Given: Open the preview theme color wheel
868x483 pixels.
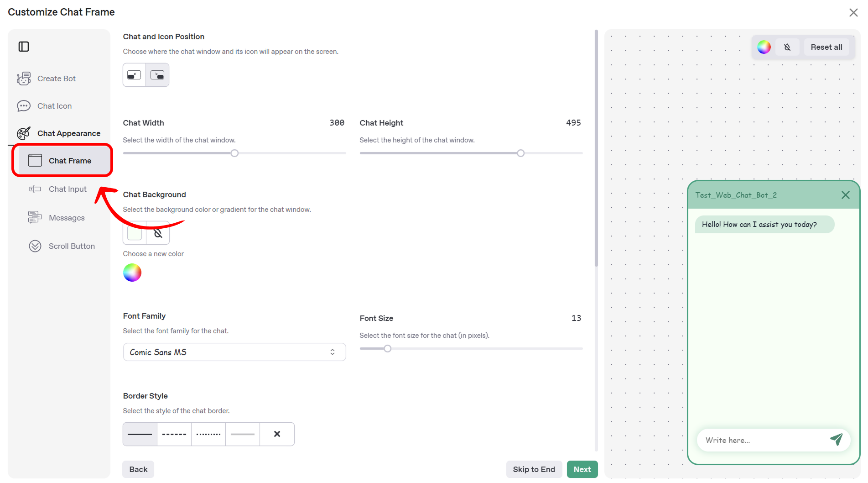Looking at the screenshot, I should pyautogui.click(x=764, y=47).
